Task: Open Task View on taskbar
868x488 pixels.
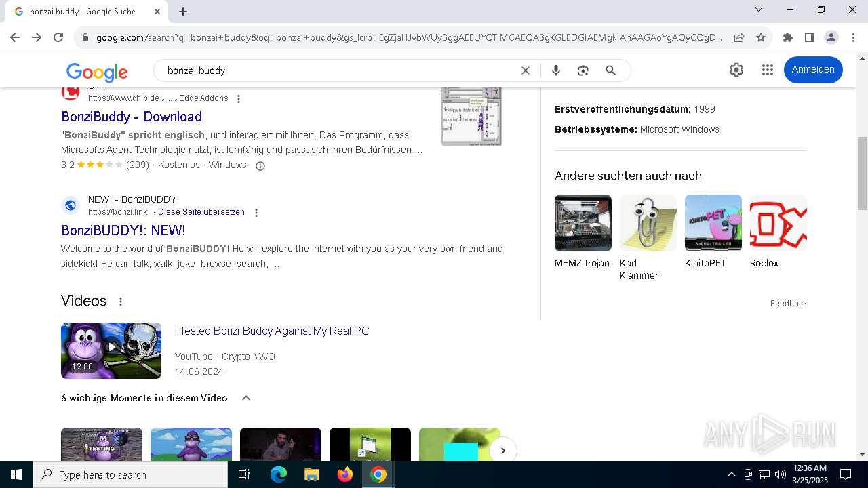Action: (x=244, y=474)
